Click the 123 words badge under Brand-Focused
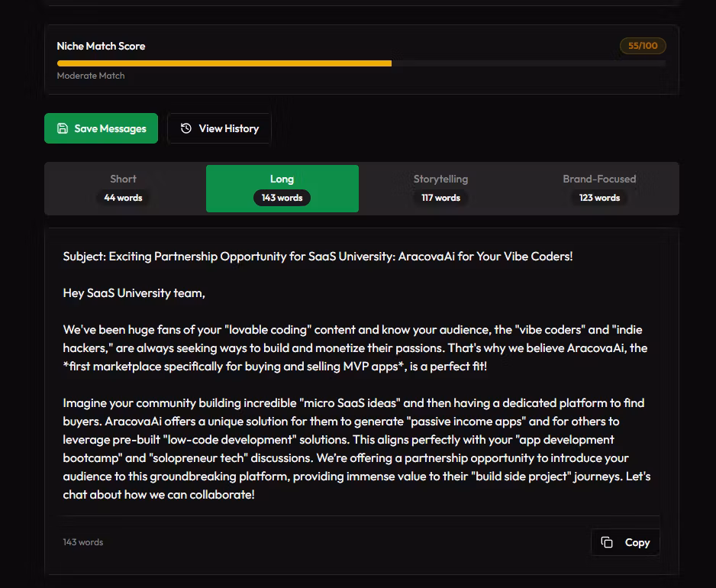This screenshot has height=588, width=716. (599, 198)
